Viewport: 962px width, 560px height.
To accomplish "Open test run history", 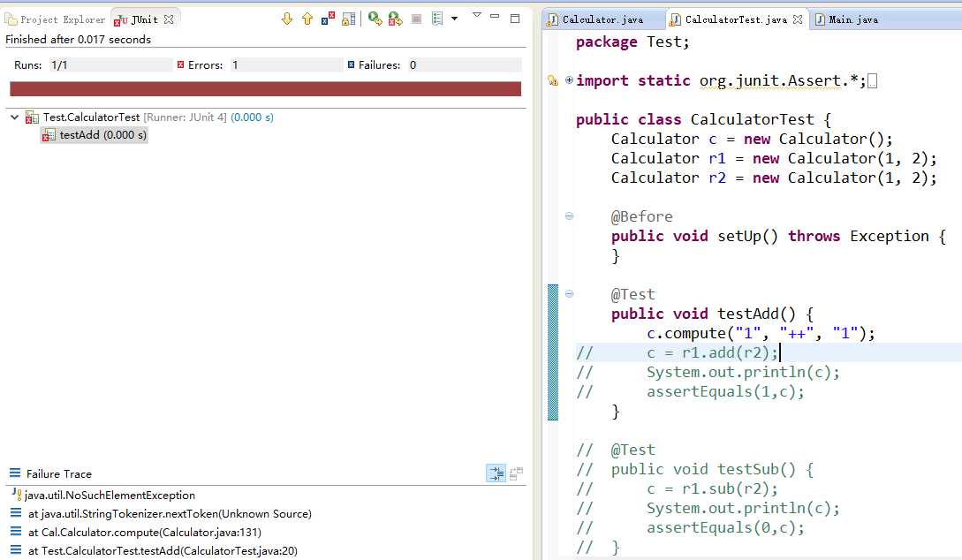I will pos(437,19).
